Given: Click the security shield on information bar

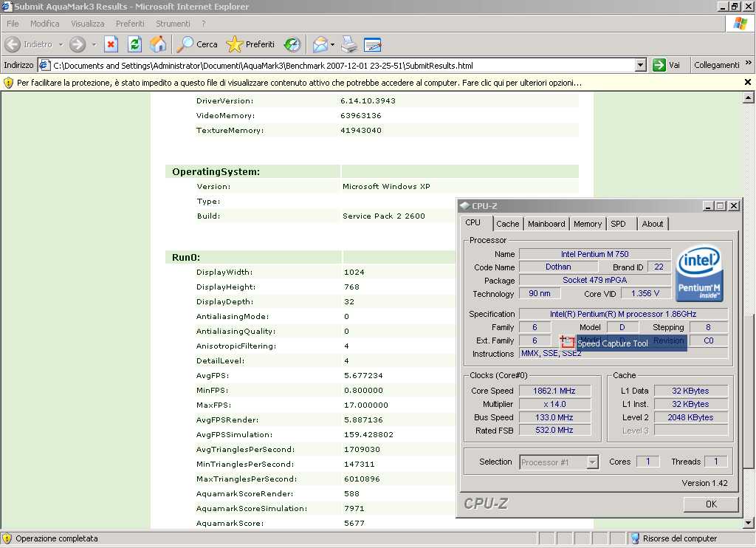Looking at the screenshot, I should (8, 83).
